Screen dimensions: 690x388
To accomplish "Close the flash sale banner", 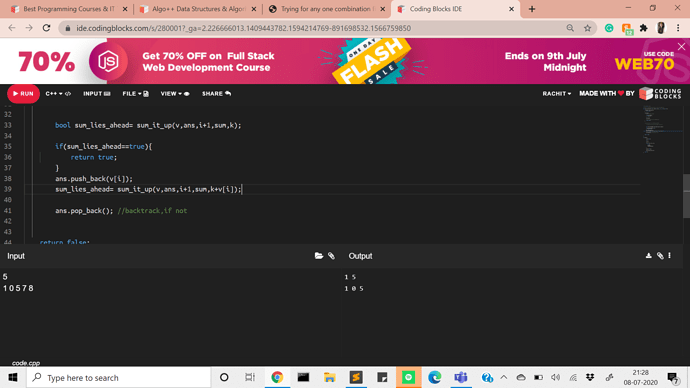I will (681, 46).
